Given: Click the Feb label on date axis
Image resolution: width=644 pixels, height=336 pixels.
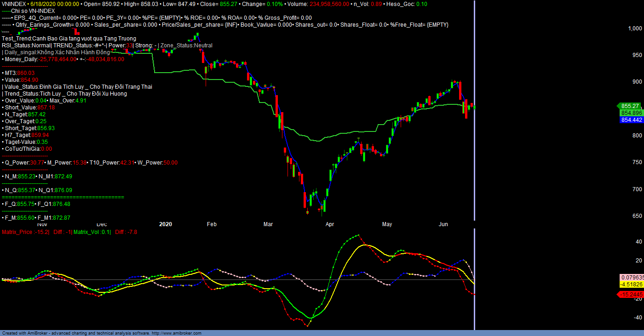Looking at the screenshot, I should pyautogui.click(x=212, y=224).
